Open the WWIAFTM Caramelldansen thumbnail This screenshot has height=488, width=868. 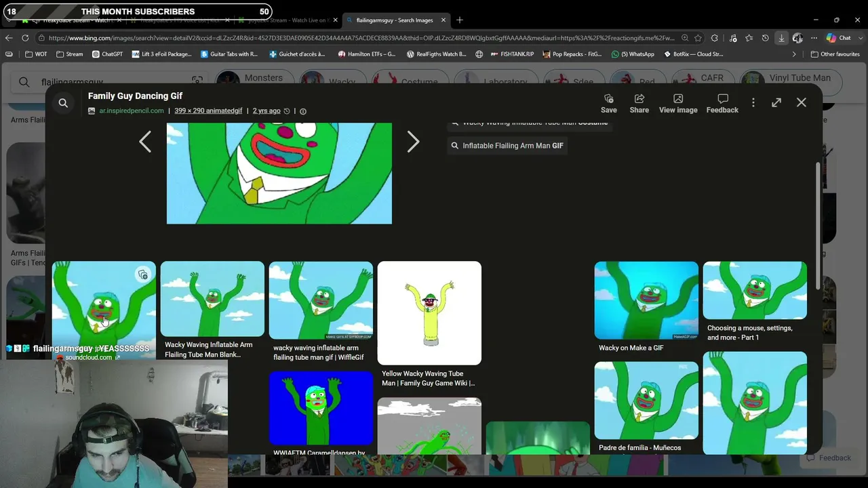click(321, 408)
